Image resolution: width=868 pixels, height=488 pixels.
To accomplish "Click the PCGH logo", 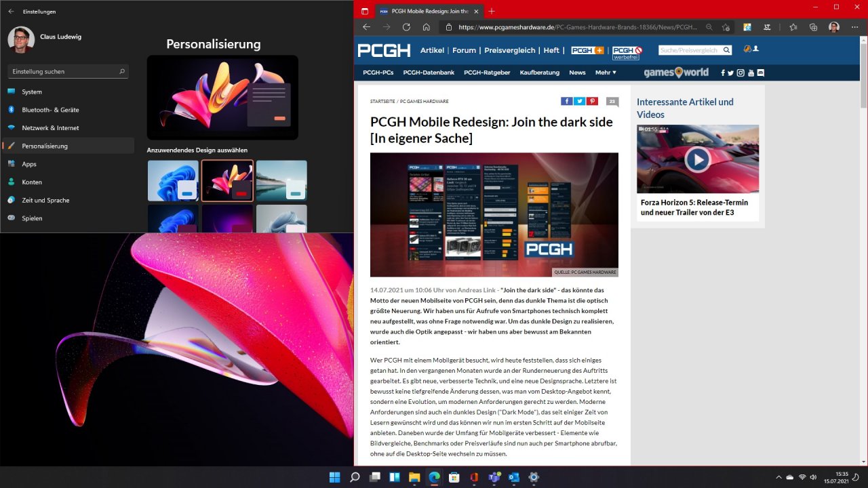I will pos(384,50).
